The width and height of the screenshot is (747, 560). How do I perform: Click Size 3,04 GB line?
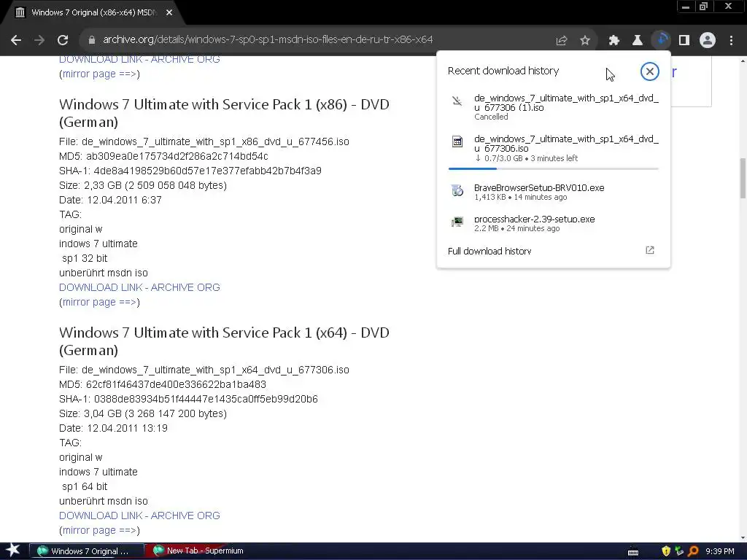pyautogui.click(x=143, y=413)
